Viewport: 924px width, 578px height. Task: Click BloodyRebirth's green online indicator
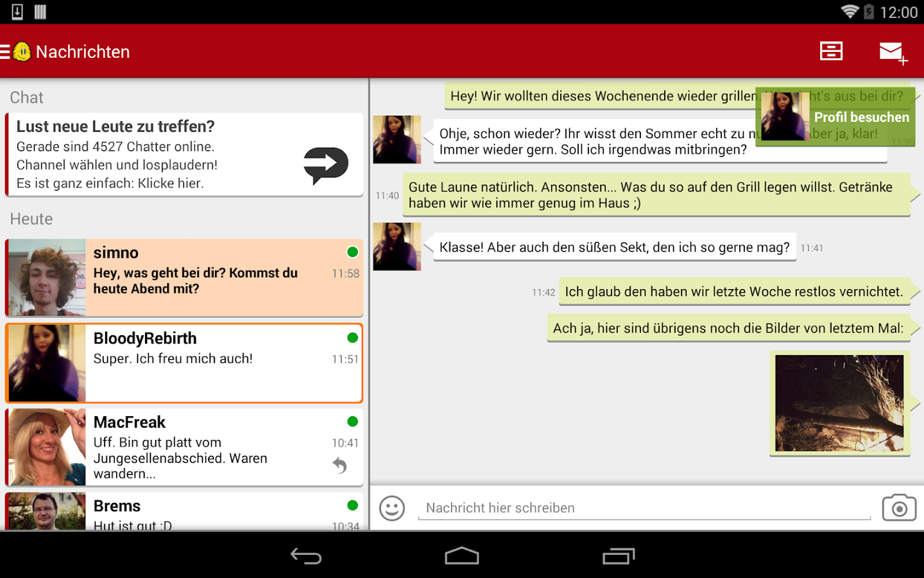point(352,338)
